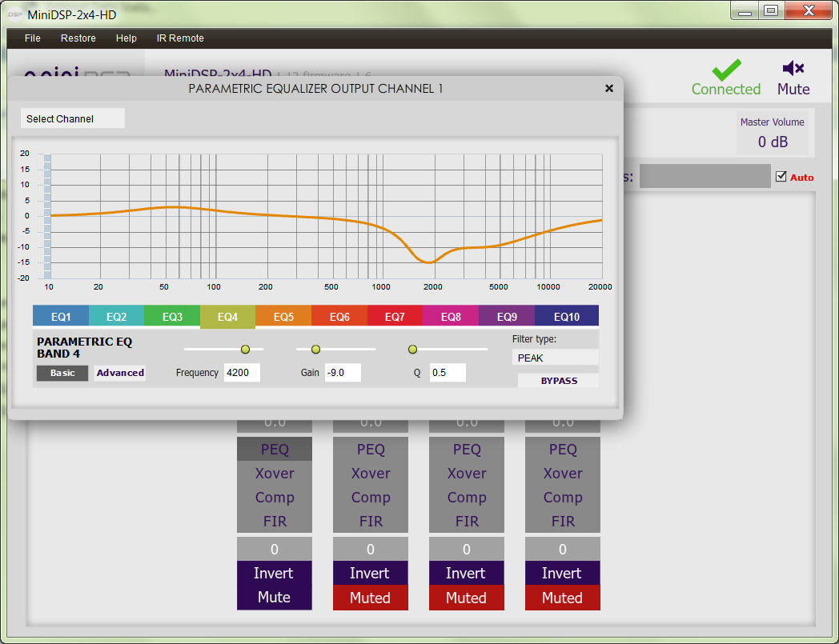Click the Gain slider knob

coord(315,350)
